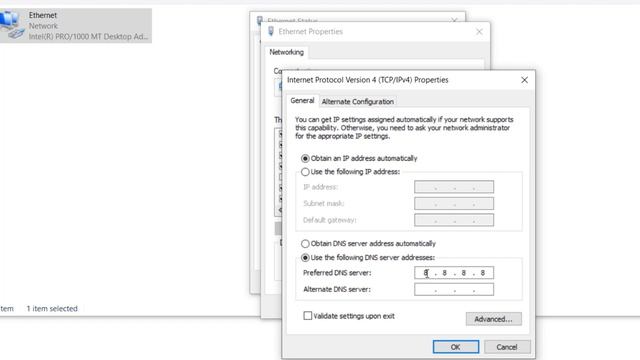
Task: Select Obtain an IP address automatically
Action: tap(305, 158)
